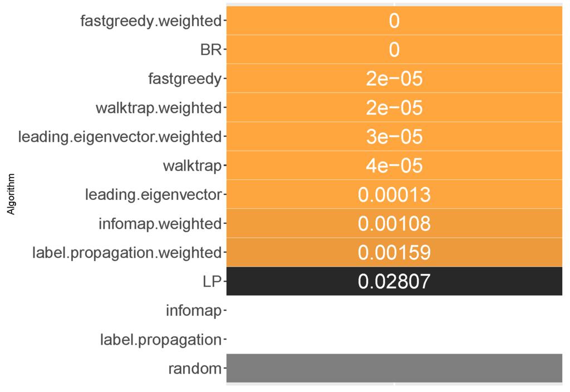570x392 pixels.
Task: Click the random row label
Action: (x=194, y=369)
